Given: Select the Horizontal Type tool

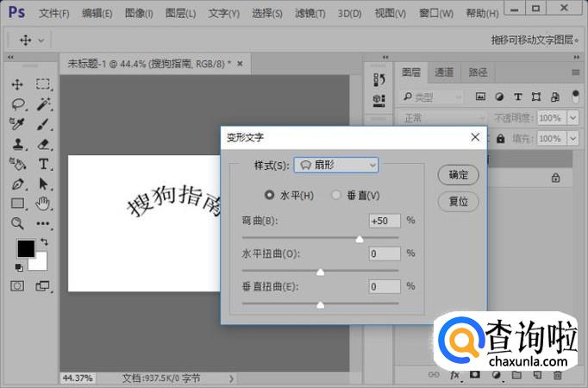Looking at the screenshot, I should click(x=43, y=164).
